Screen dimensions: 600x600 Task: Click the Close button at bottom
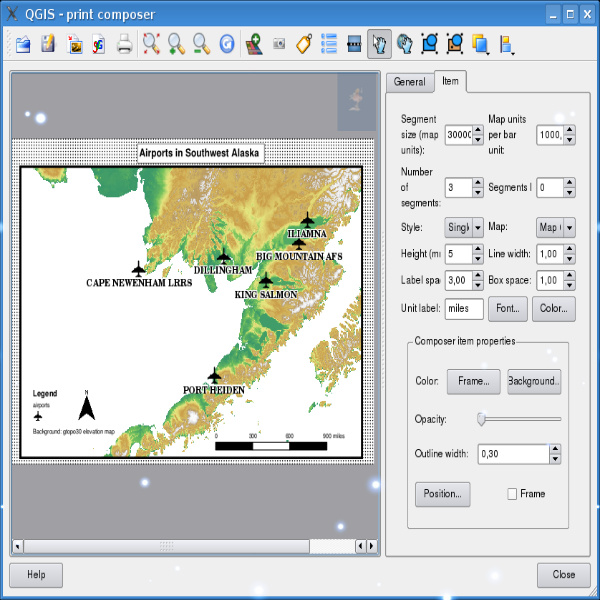pos(564,575)
